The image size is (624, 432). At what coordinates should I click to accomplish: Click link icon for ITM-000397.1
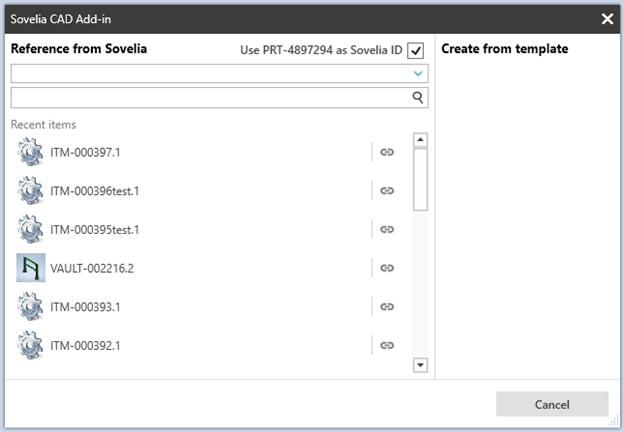(387, 152)
